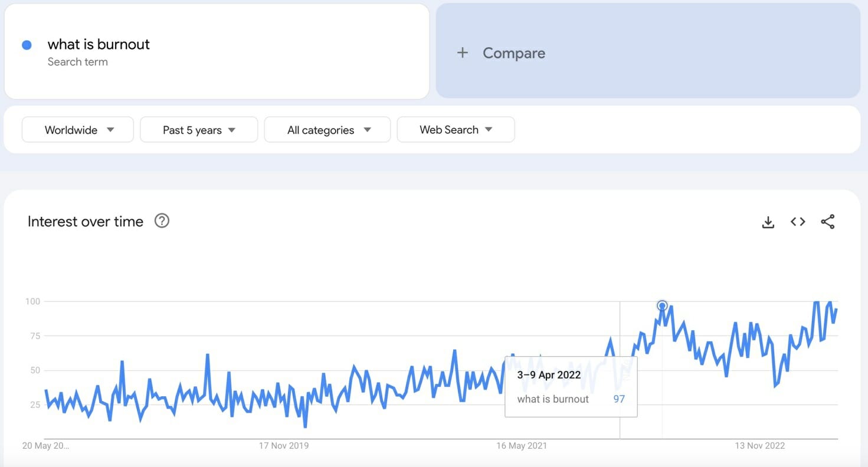Click the plus icon beside Compare
Image resolution: width=868 pixels, height=467 pixels.
click(463, 53)
